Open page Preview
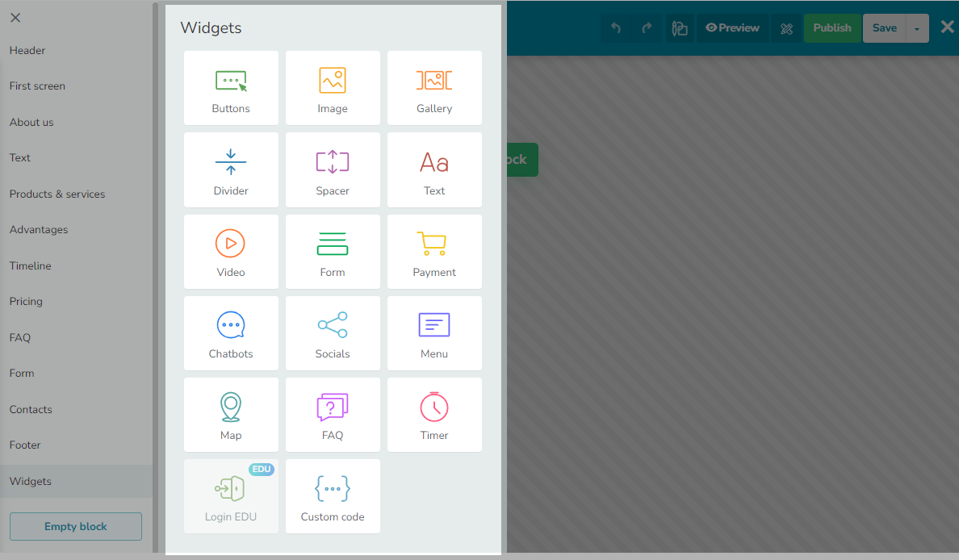 [732, 28]
